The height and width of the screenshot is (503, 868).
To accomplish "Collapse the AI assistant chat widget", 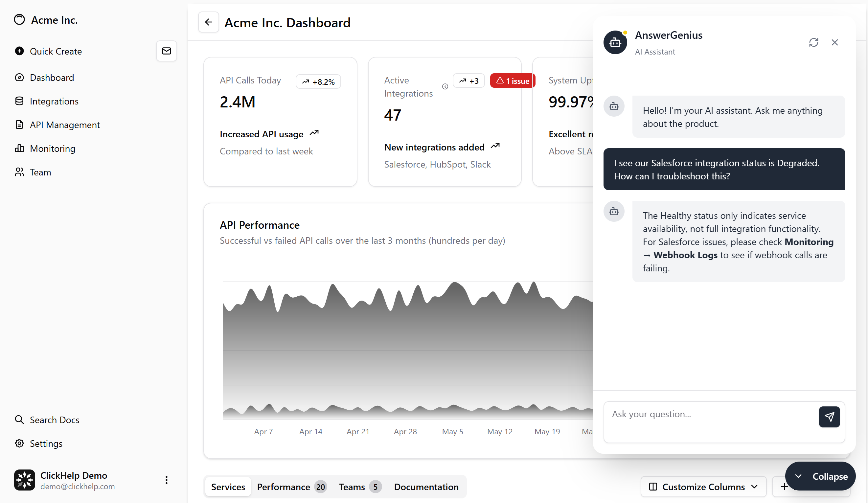I will pyautogui.click(x=820, y=476).
